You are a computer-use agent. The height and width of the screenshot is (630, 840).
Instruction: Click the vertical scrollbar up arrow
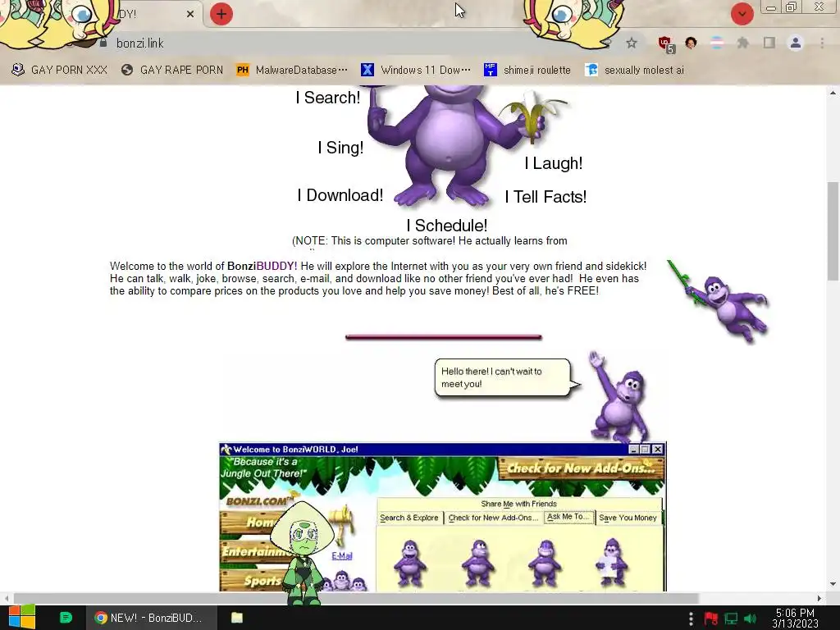[x=833, y=94]
